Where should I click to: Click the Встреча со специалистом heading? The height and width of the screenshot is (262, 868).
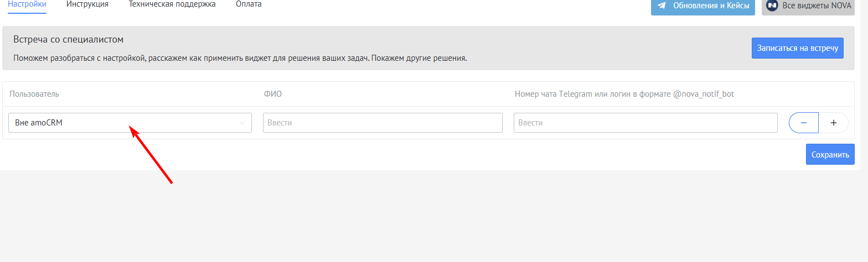coord(68,40)
